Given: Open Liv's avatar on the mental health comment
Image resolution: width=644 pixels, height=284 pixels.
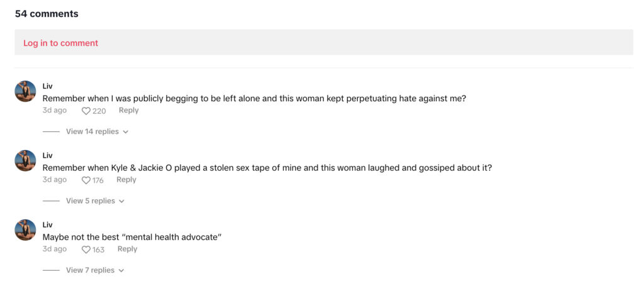Looking at the screenshot, I should [25, 230].
